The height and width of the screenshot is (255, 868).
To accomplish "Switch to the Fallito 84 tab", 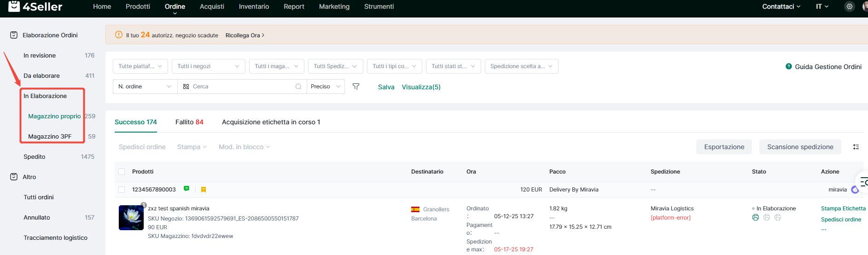I will point(189,122).
